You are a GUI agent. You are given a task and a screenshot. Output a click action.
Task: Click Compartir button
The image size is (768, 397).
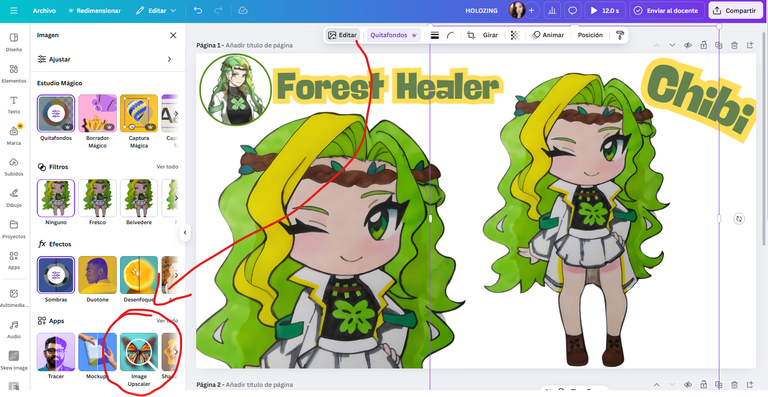point(735,10)
